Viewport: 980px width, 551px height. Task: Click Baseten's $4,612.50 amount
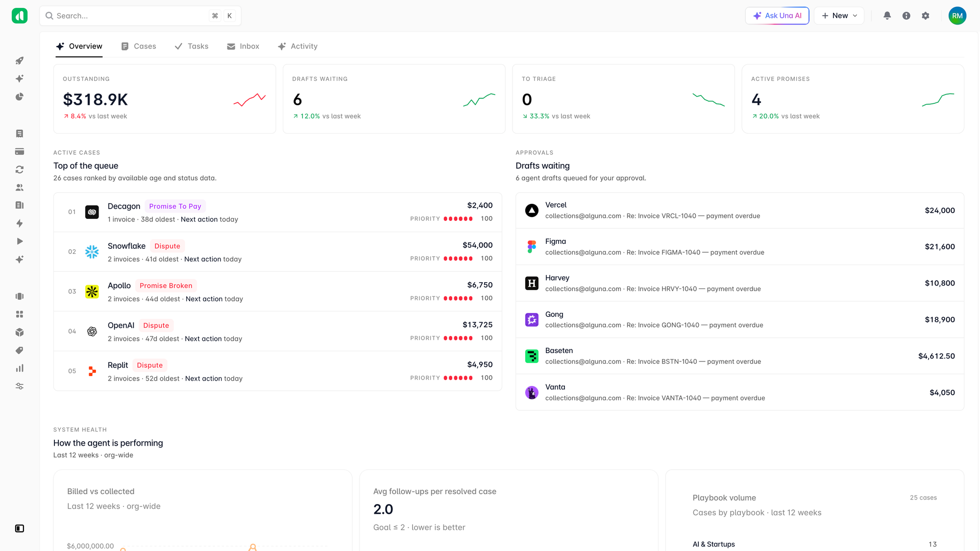[x=936, y=356]
